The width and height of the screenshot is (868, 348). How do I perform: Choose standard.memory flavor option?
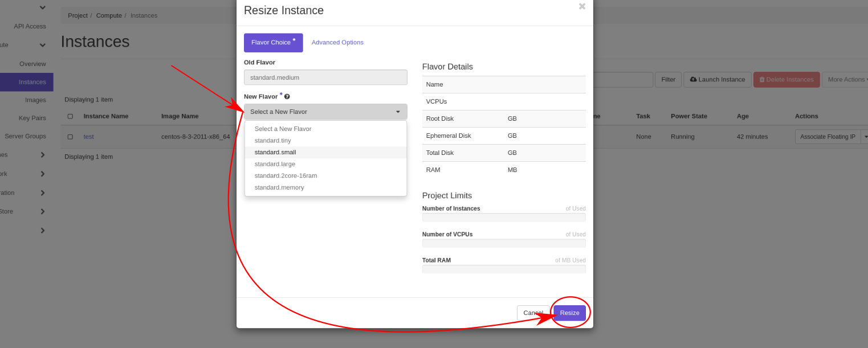coord(279,187)
